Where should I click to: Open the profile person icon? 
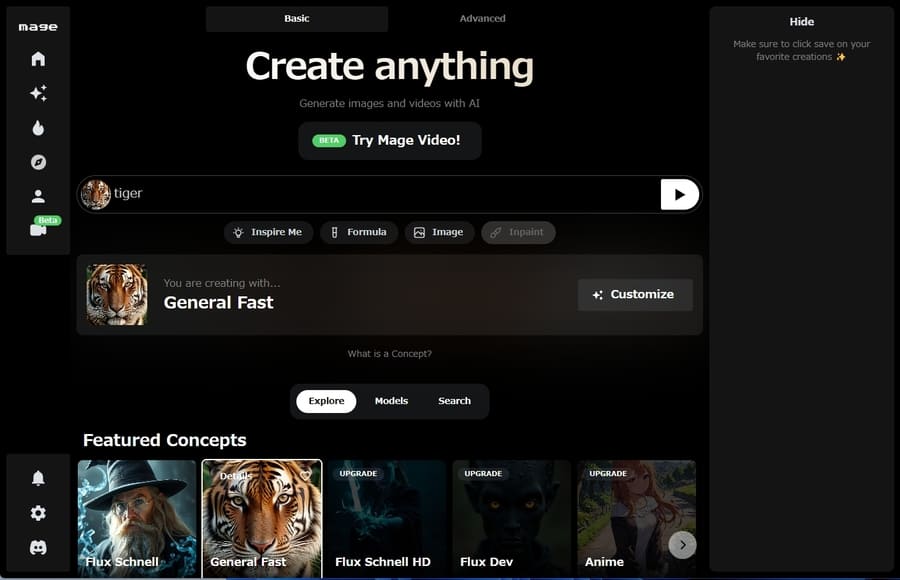38,196
